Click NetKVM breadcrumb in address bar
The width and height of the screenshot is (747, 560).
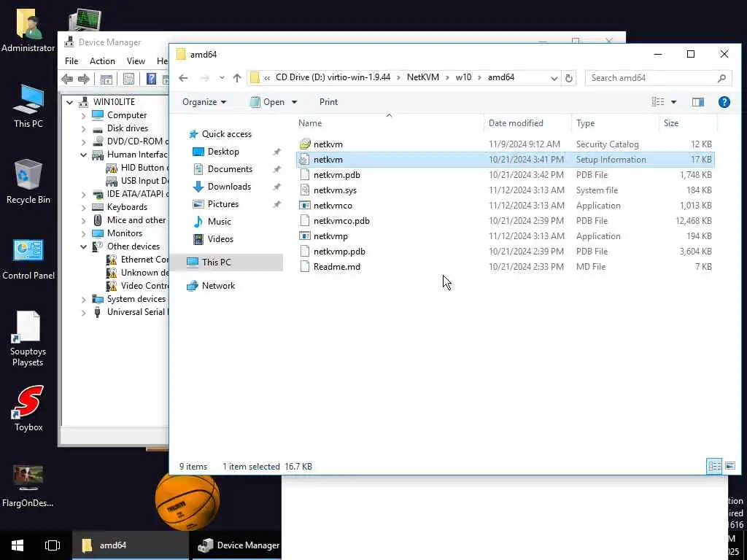click(423, 77)
